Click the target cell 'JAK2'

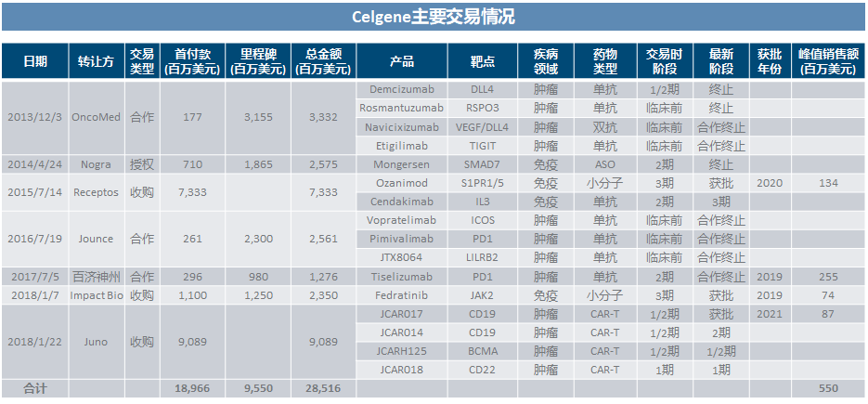click(482, 295)
